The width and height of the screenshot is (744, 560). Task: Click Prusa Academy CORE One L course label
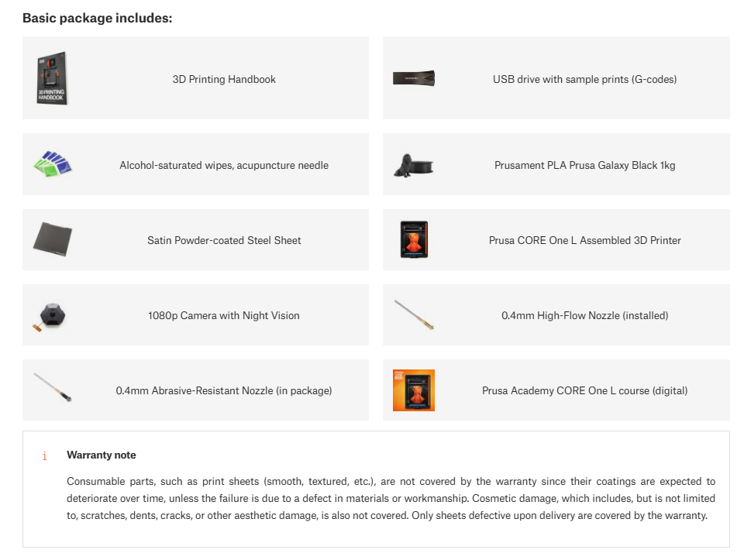coord(584,390)
